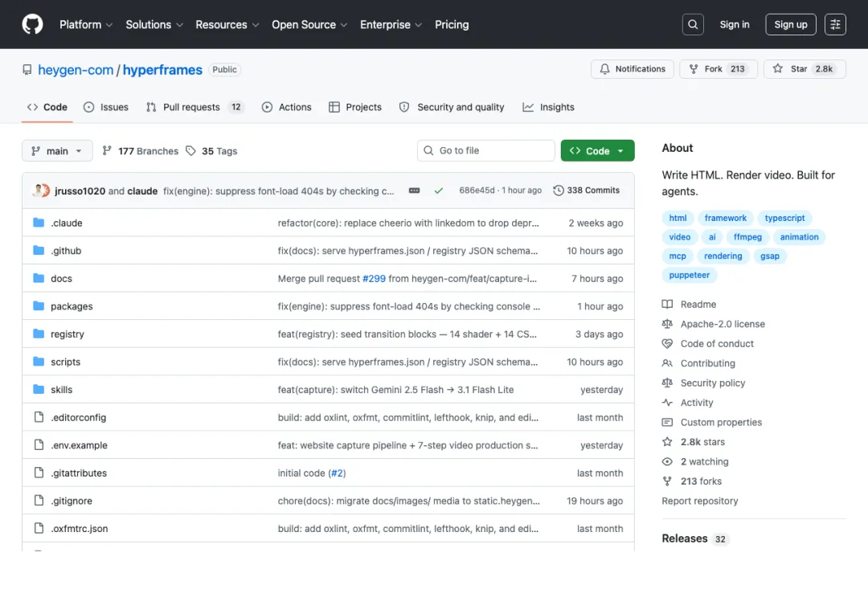
Task: Expand the Platform menu in header
Action: (x=86, y=24)
